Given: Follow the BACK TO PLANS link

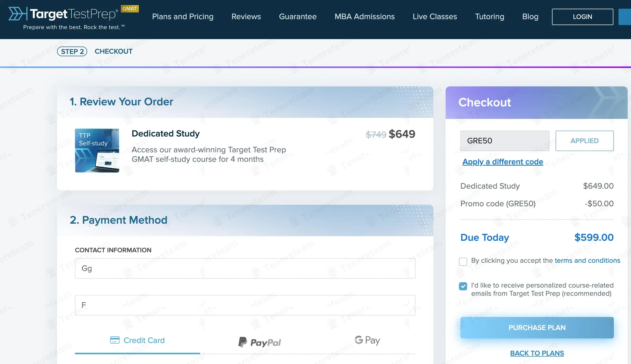Looking at the screenshot, I should (x=537, y=353).
